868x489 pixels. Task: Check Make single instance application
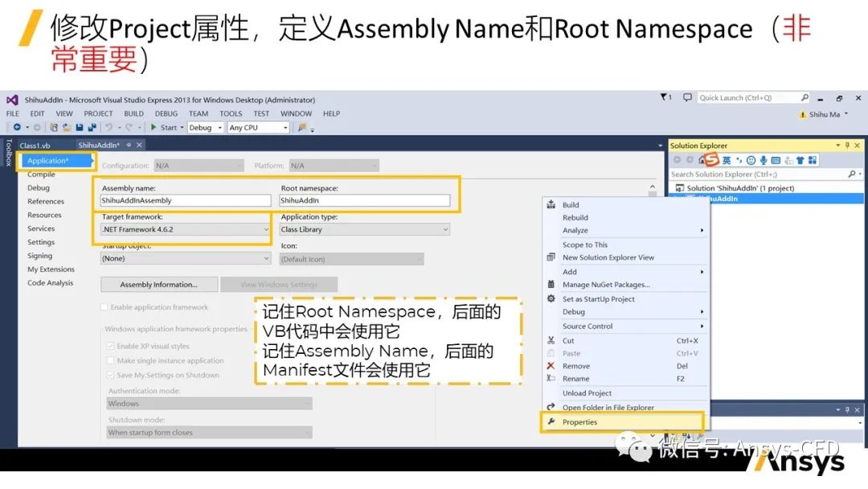110,360
